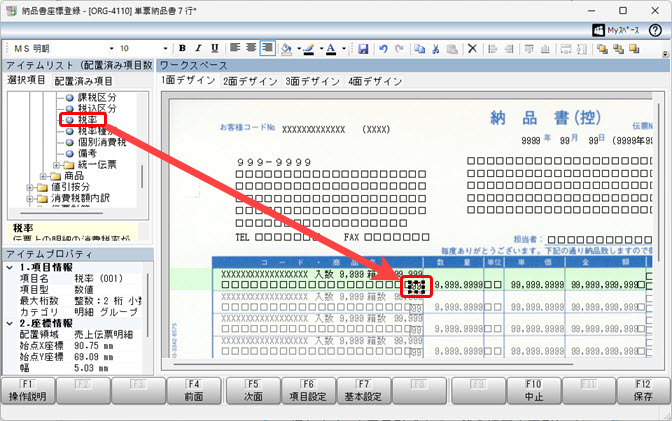Viewport: 672px width, 421px height.
Task: Open F6 項目設定
Action: coord(308,391)
